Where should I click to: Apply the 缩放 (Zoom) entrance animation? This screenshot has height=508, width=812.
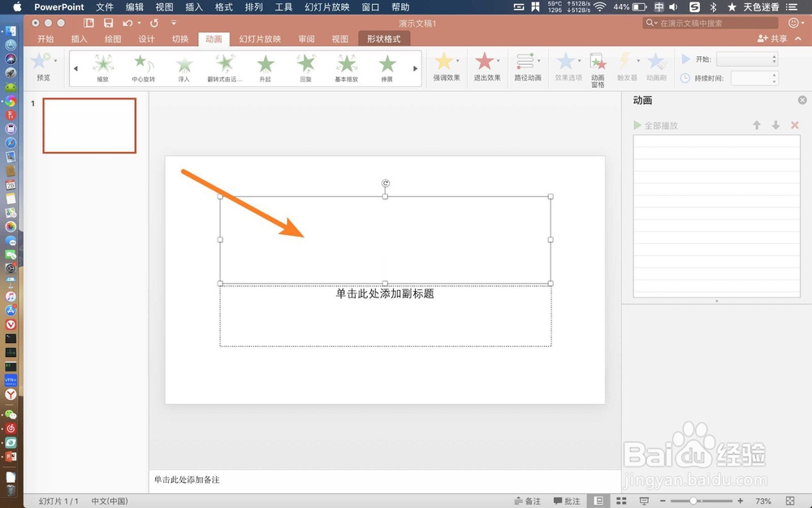click(x=103, y=65)
